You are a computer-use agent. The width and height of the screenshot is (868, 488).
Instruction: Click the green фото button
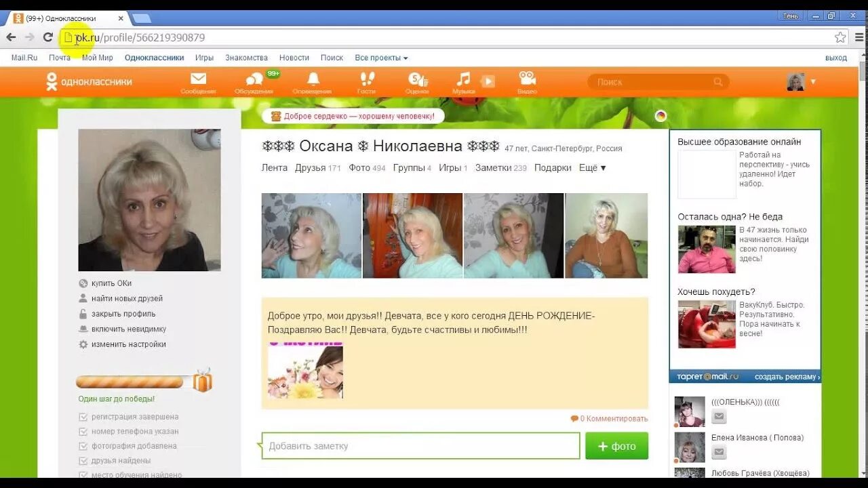tap(617, 446)
